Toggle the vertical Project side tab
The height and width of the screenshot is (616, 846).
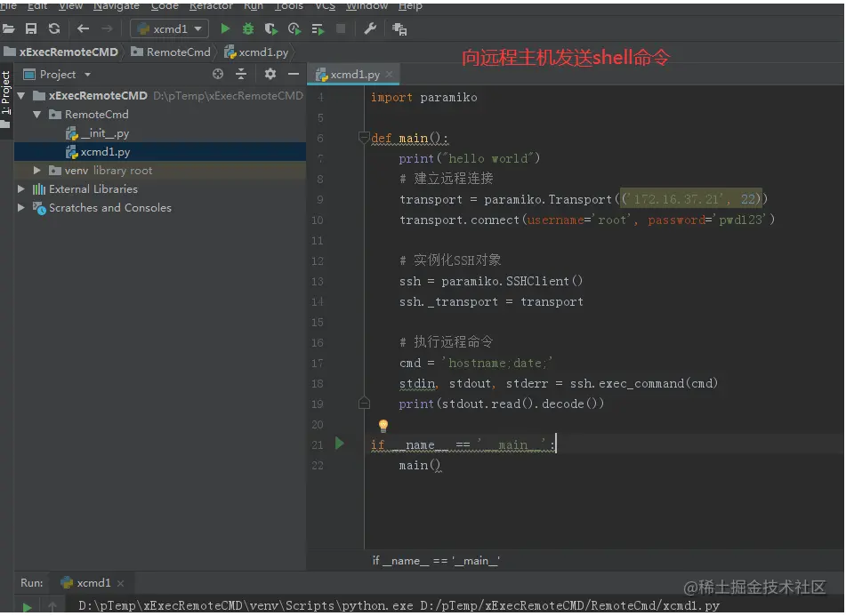6,93
